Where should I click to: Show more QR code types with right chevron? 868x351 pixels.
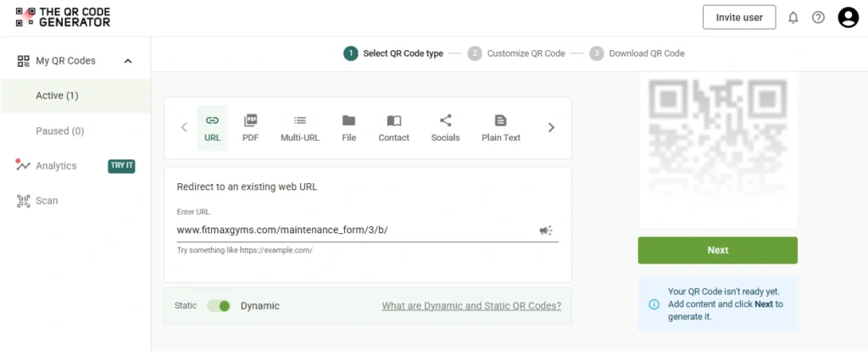551,127
